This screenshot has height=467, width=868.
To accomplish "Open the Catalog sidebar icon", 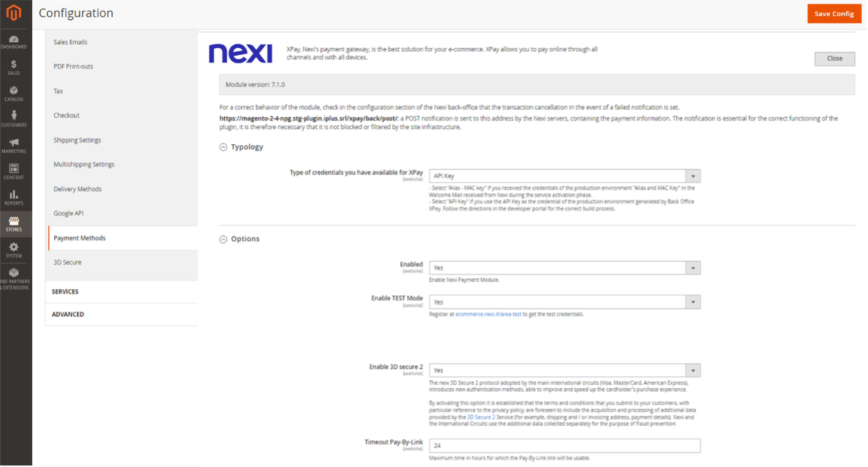I will (14, 94).
